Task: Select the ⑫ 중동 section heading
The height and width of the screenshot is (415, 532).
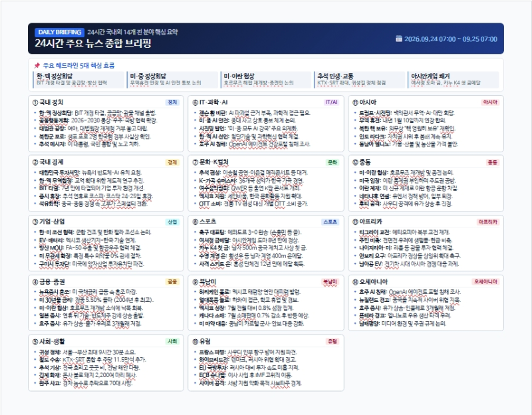Action: (362, 162)
